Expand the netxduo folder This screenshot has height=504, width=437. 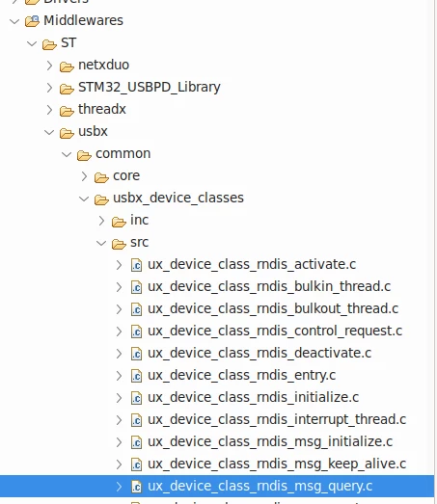tap(49, 66)
